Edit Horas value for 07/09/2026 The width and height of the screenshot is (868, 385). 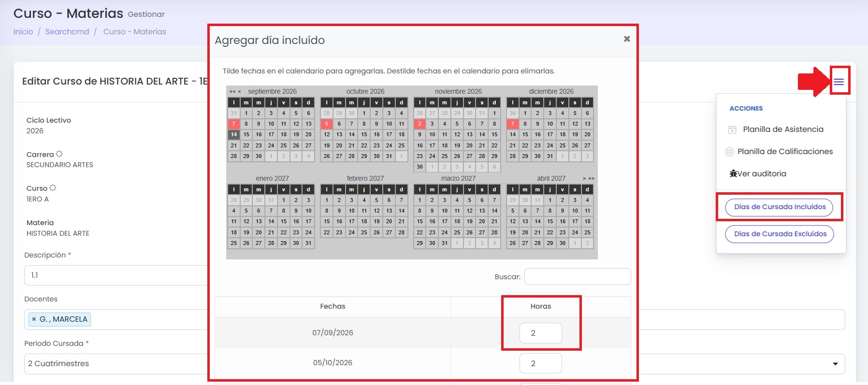tap(540, 333)
